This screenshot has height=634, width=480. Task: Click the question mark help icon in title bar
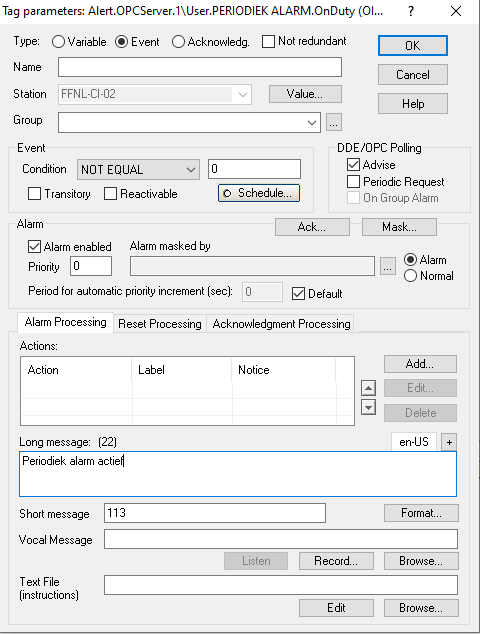tap(411, 11)
